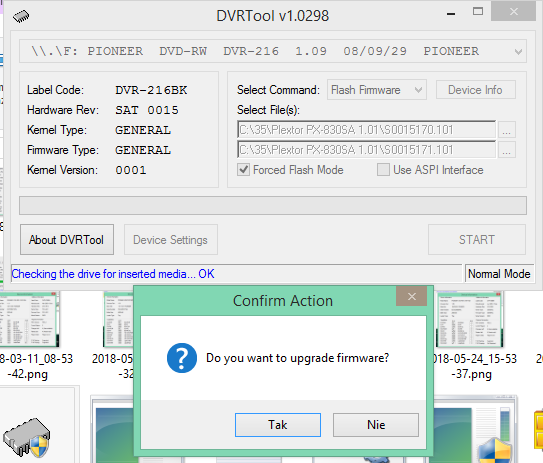Click the 'Do you want to upgrade firmware?' text
Image resolution: width=543 pixels, height=463 pixels.
(297, 358)
